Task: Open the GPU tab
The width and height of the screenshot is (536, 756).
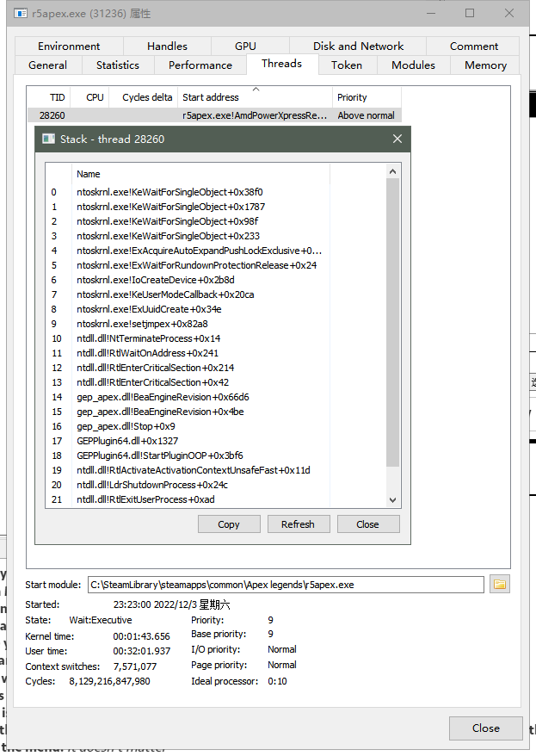Action: click(x=245, y=46)
